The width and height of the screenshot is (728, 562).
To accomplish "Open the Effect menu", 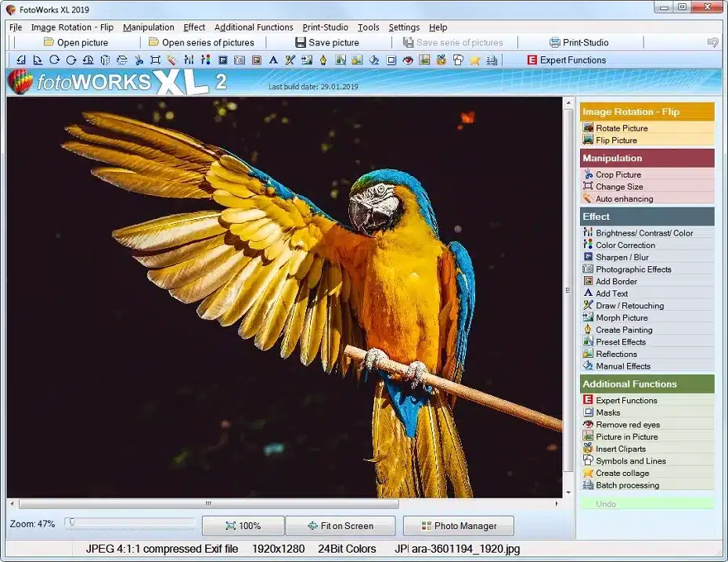I will [194, 27].
